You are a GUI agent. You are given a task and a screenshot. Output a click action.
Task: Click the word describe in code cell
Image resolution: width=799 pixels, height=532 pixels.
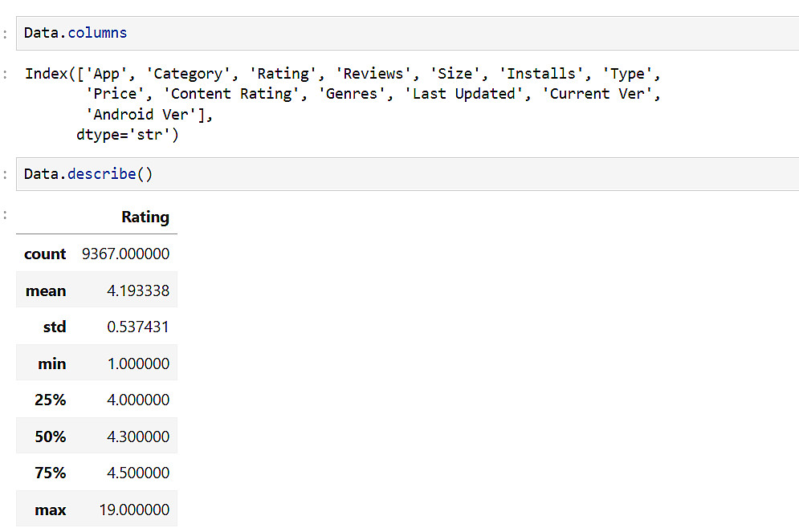point(101,174)
